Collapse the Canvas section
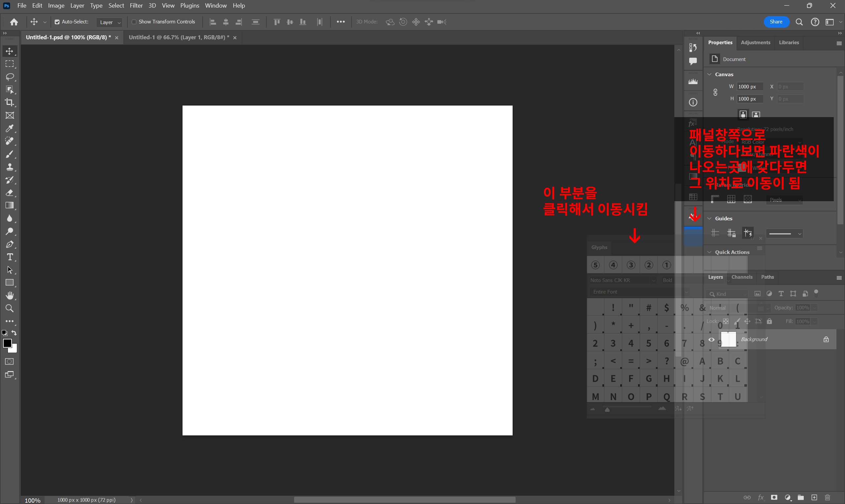845x504 pixels. coord(709,74)
